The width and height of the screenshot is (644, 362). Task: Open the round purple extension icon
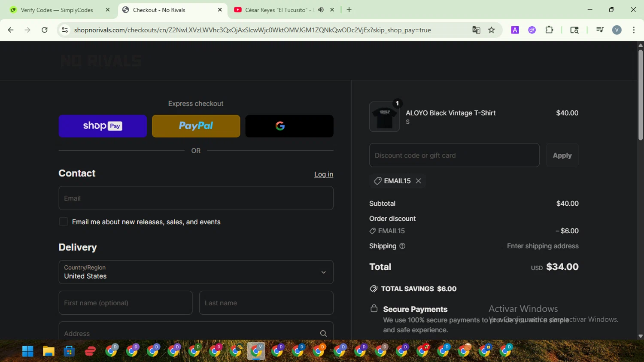coord(532,30)
